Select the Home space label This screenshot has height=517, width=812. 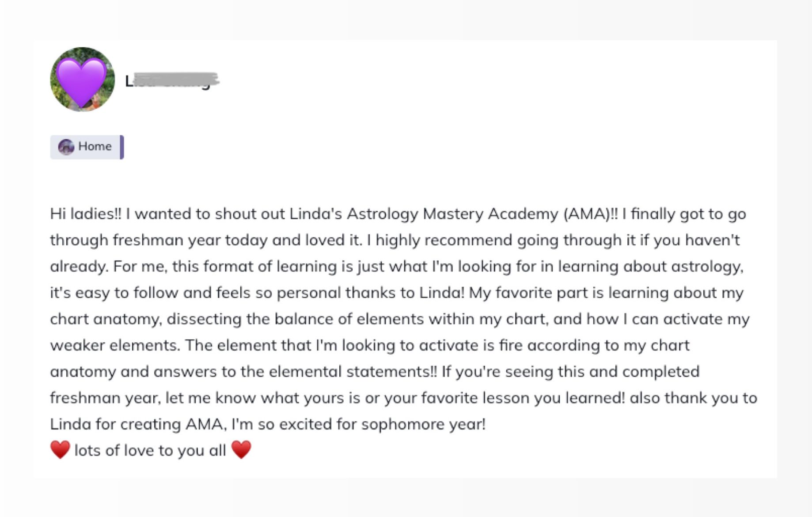click(95, 146)
